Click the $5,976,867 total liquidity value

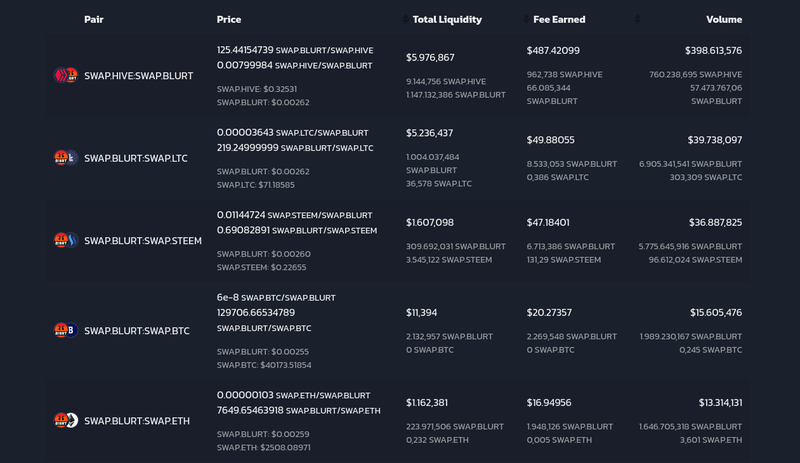tap(430, 57)
